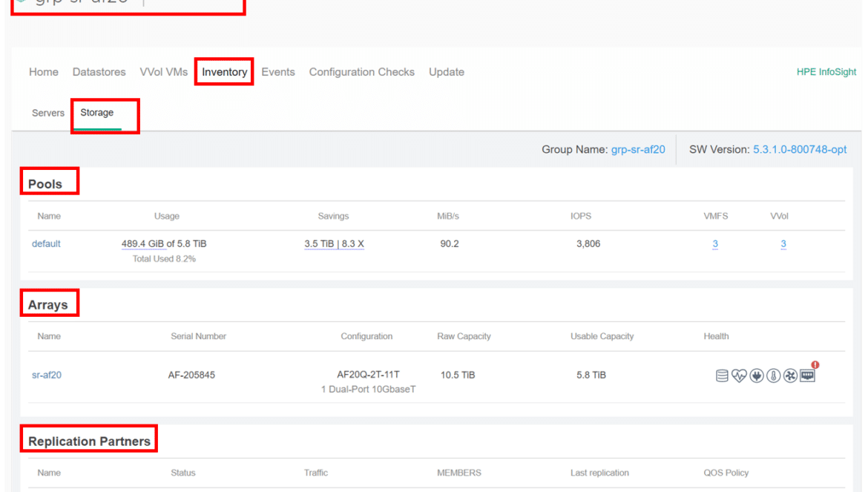Click the VMFS column header
Screen dimensions: 868x492
pyautogui.click(x=716, y=216)
